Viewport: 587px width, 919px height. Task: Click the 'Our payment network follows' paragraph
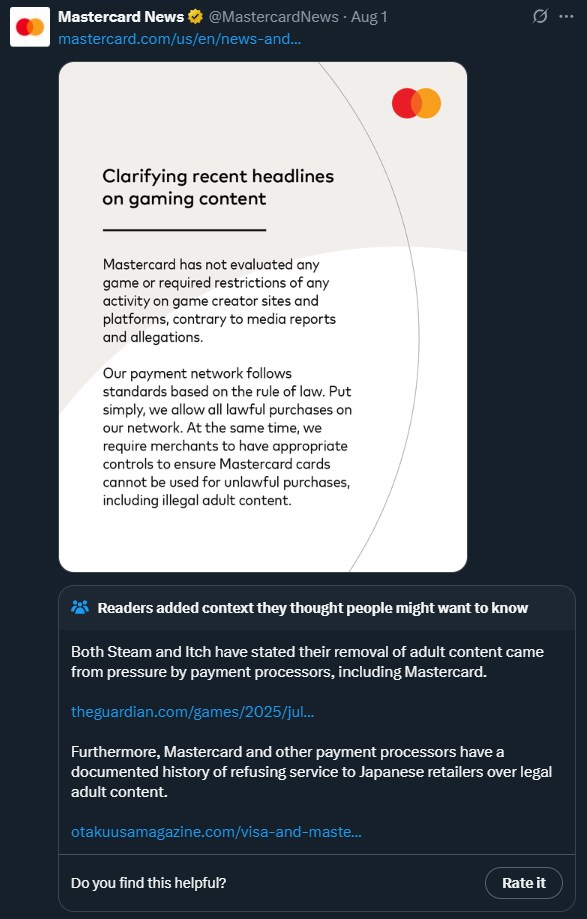[227, 437]
